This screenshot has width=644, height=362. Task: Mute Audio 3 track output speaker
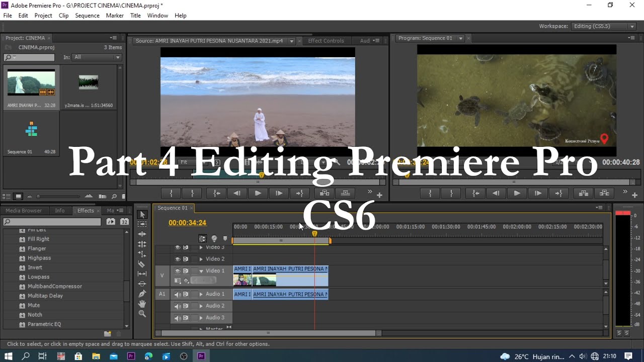178,318
